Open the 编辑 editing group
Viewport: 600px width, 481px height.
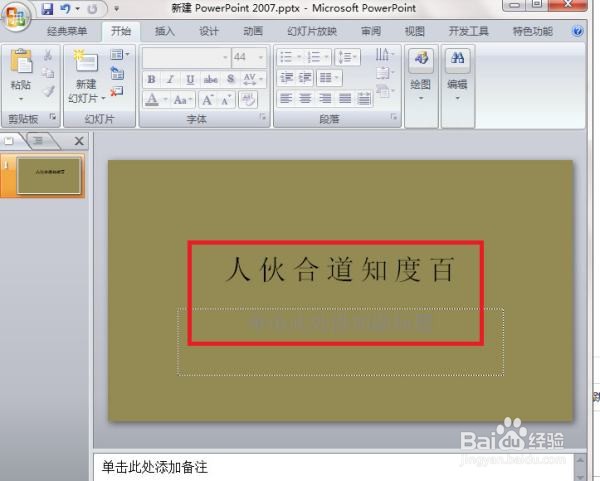[458, 75]
